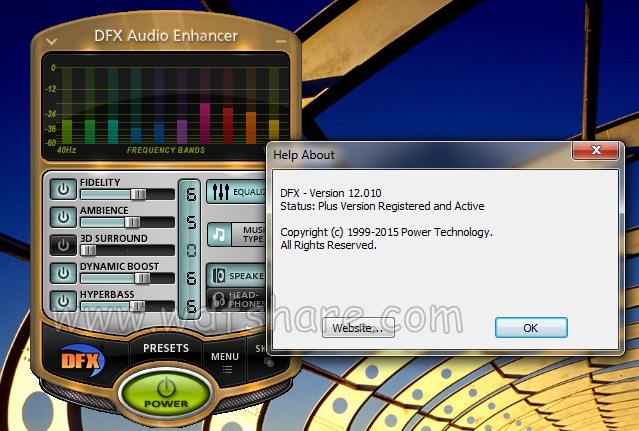Click the pink spectrum analyzer bar
Viewport: 639px width, 431px height.
point(205,123)
